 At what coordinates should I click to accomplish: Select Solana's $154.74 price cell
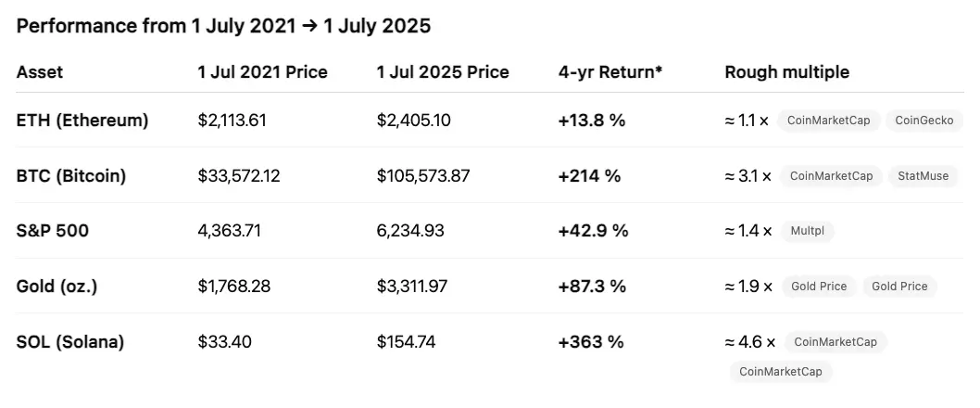[x=407, y=342]
